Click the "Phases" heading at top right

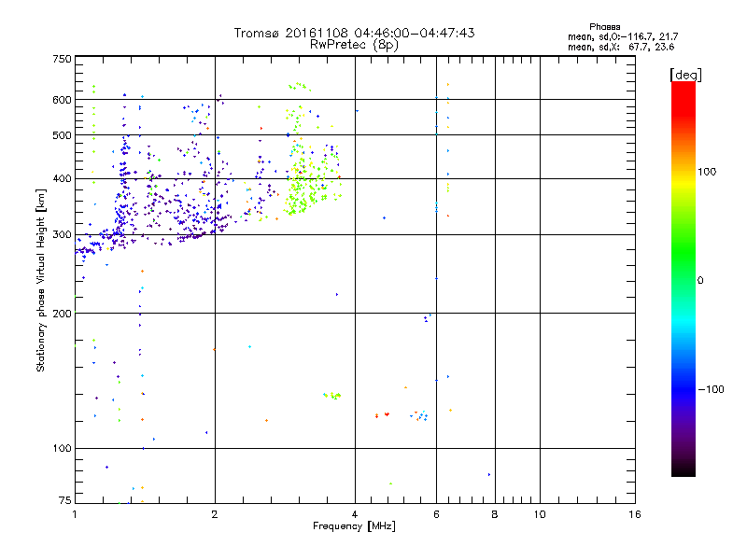[604, 27]
